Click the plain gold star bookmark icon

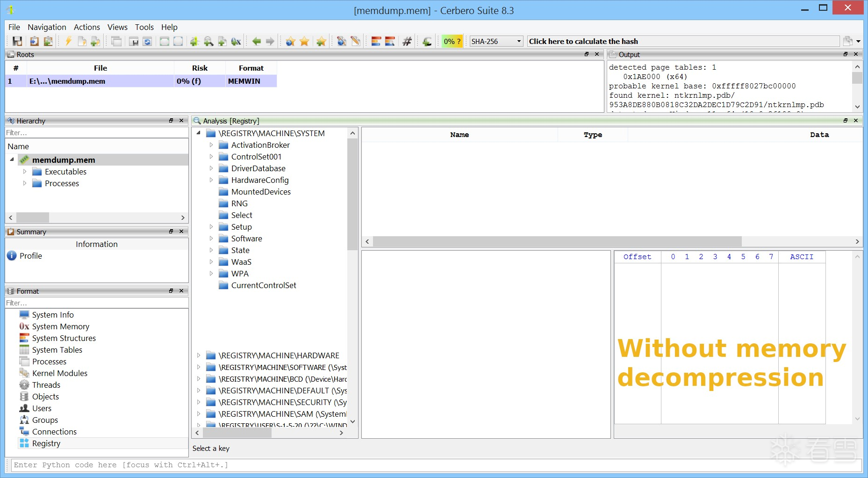click(x=304, y=41)
